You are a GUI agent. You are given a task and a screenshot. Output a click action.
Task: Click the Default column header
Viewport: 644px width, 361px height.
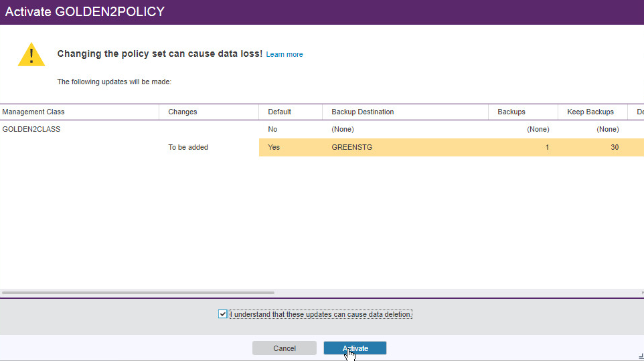pos(279,112)
